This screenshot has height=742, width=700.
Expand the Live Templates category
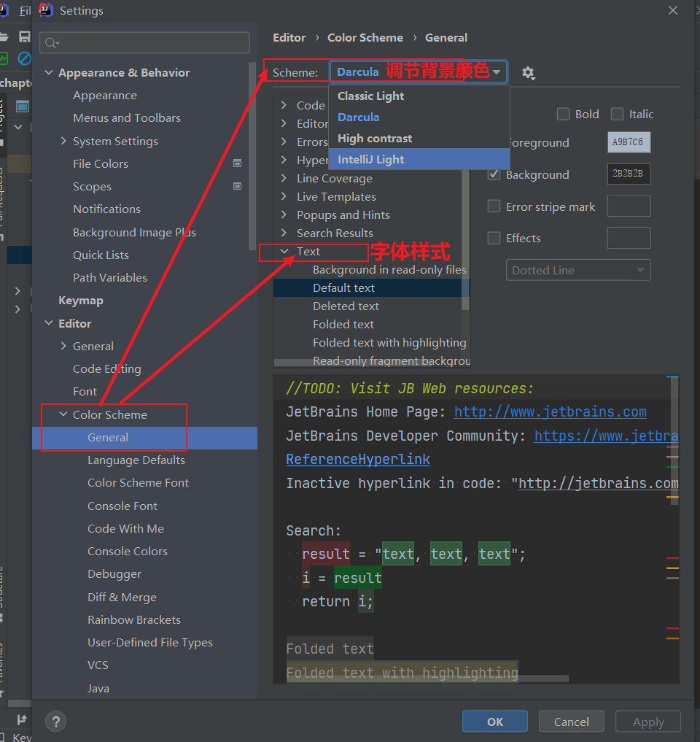(284, 196)
